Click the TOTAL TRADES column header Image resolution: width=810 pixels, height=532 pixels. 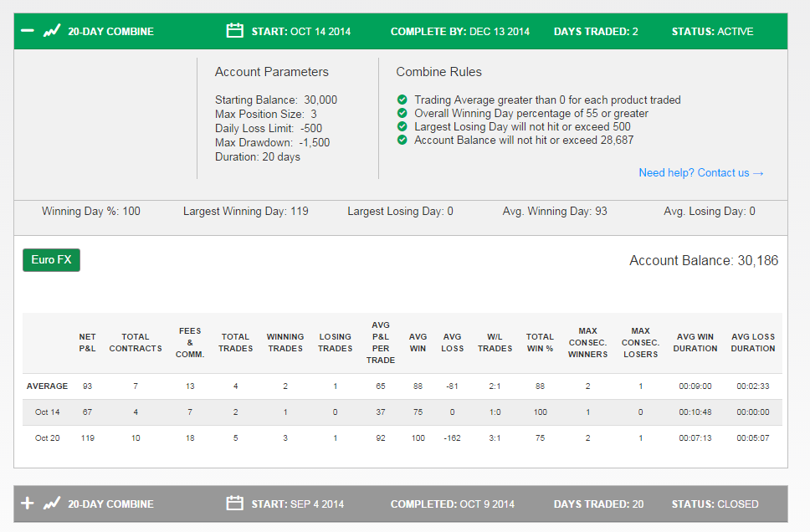pyautogui.click(x=236, y=342)
